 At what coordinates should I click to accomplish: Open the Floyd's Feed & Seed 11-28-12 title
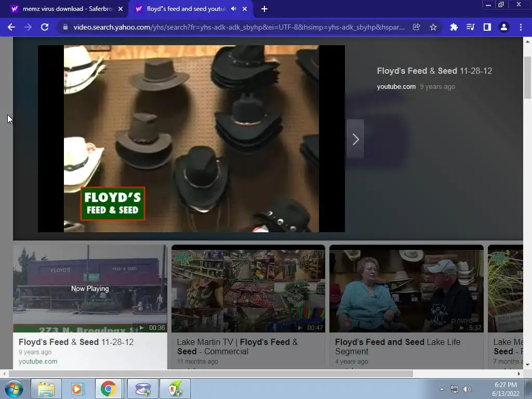tap(434, 71)
